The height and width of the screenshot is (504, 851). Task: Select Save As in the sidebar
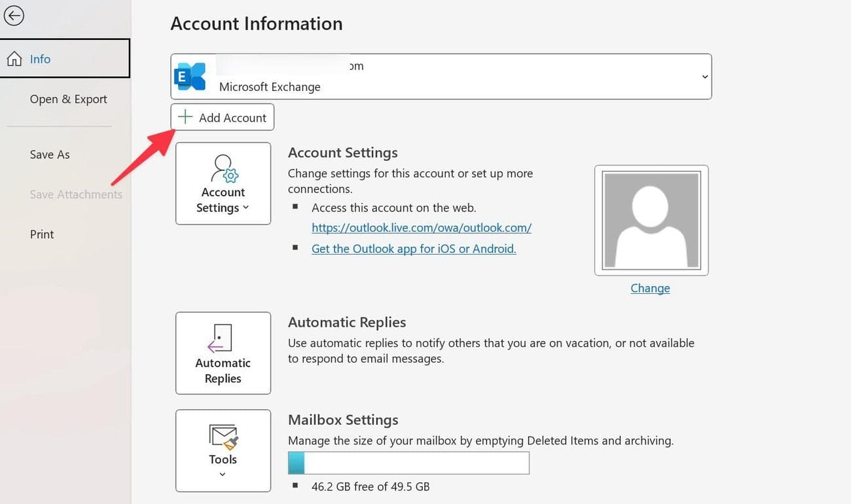[x=50, y=154]
